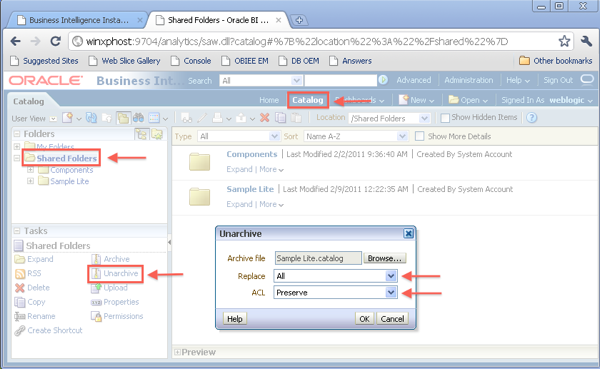
Task: Click the large Components folder icon
Action: 199,162
